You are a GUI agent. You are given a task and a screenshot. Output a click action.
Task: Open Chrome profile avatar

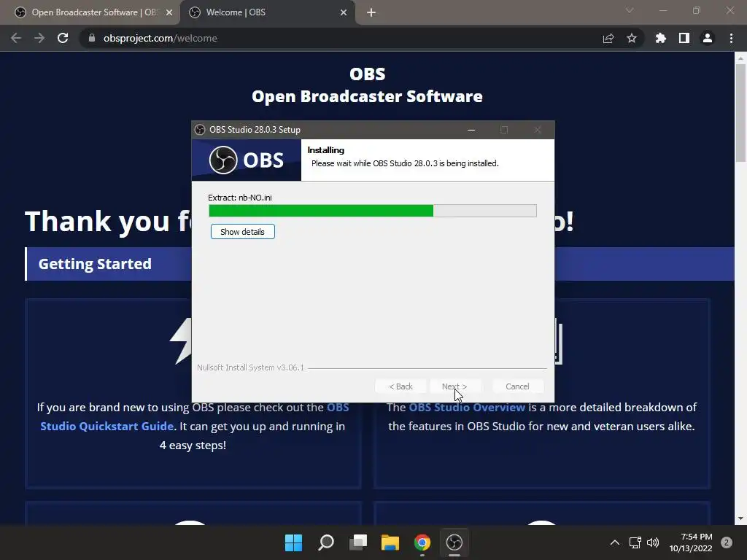pyautogui.click(x=708, y=38)
